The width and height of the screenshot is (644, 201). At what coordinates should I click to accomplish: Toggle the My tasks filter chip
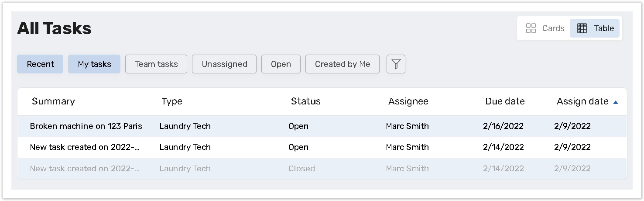94,64
